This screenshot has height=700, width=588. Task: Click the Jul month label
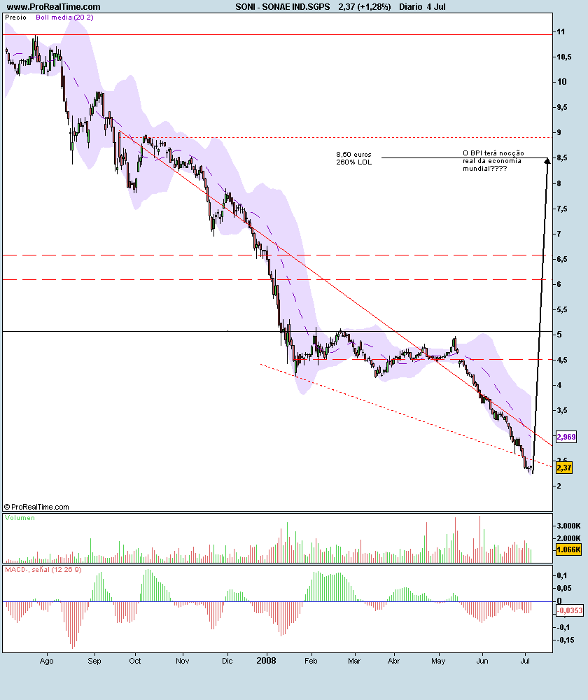pos(525,661)
